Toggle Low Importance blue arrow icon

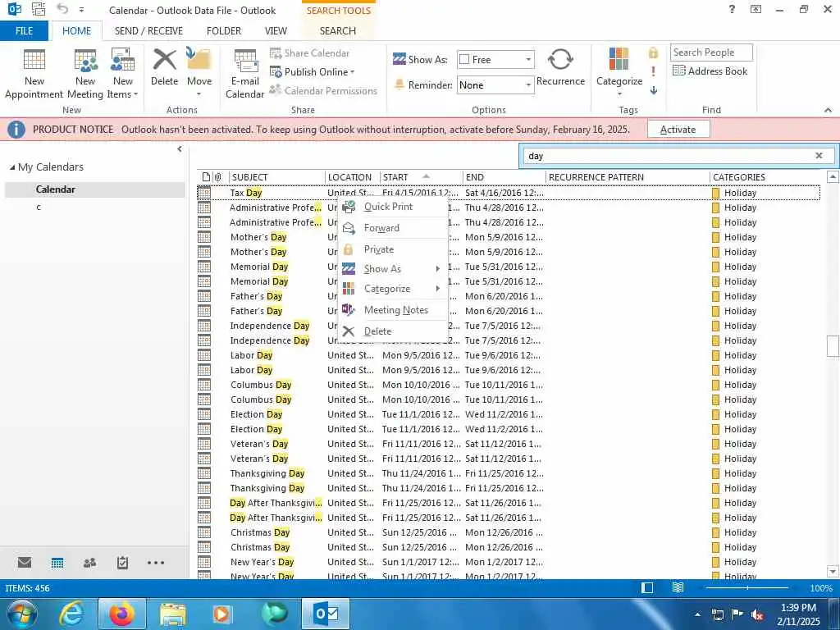tap(654, 90)
